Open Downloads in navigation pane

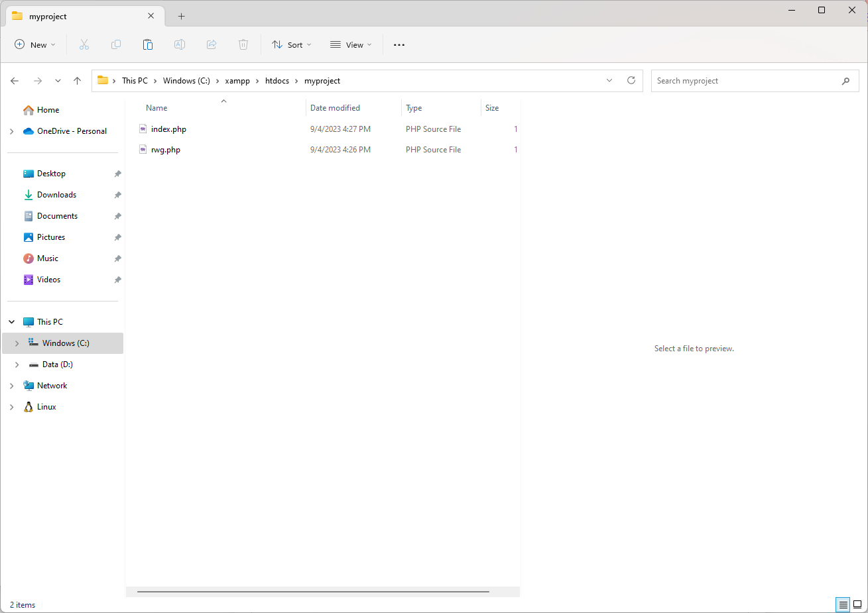(56, 195)
